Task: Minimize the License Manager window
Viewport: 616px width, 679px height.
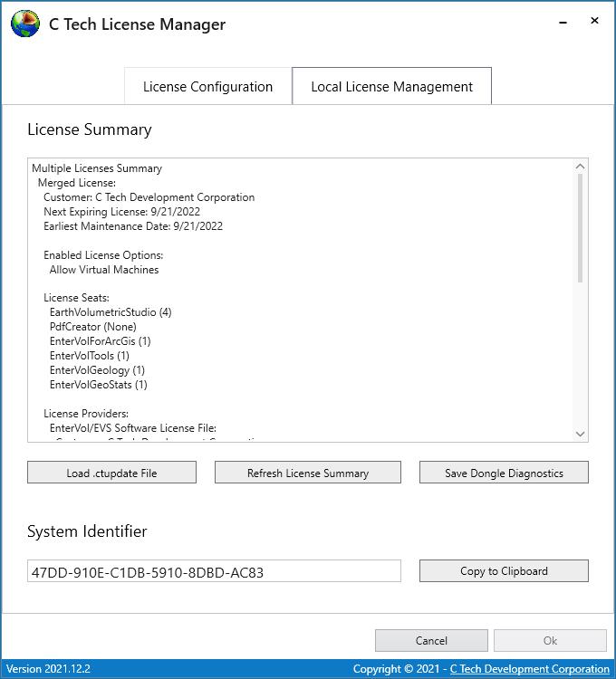Action: [x=563, y=22]
